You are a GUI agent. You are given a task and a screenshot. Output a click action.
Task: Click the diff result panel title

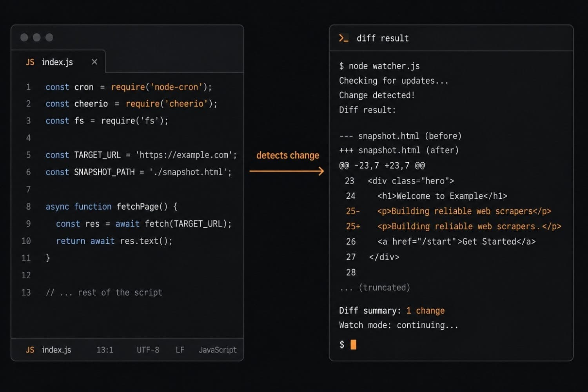click(383, 38)
